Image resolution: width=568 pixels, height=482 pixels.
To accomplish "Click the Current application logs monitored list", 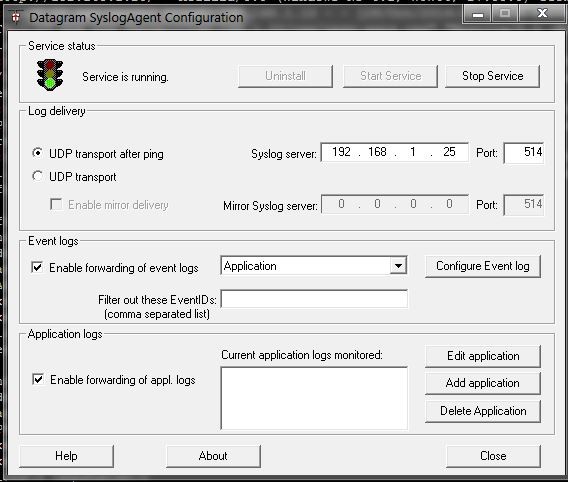I will (314, 398).
